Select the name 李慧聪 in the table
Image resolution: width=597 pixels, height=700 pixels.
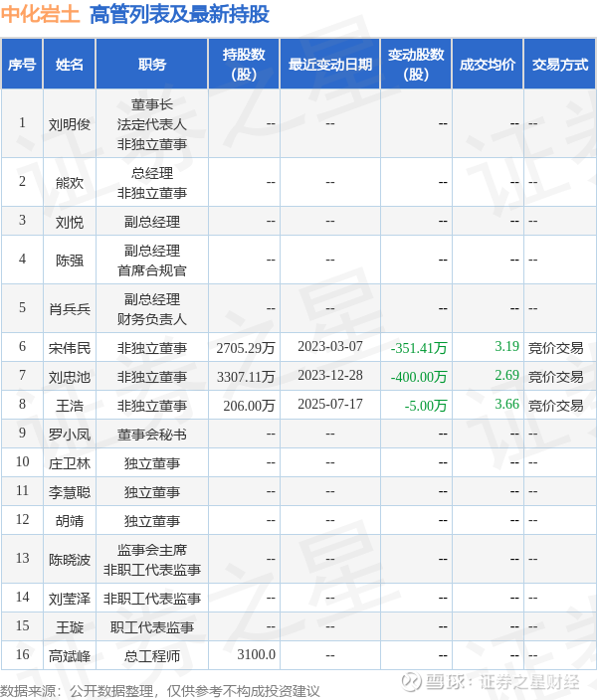pos(70,492)
